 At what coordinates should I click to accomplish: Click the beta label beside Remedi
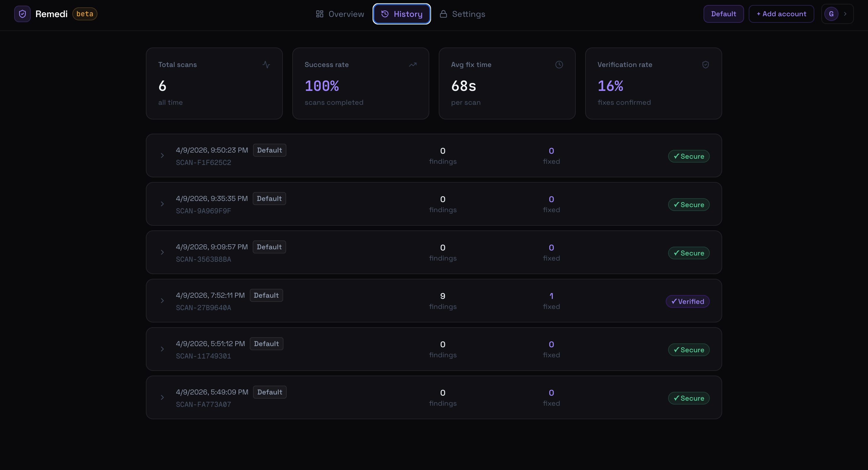pos(85,14)
